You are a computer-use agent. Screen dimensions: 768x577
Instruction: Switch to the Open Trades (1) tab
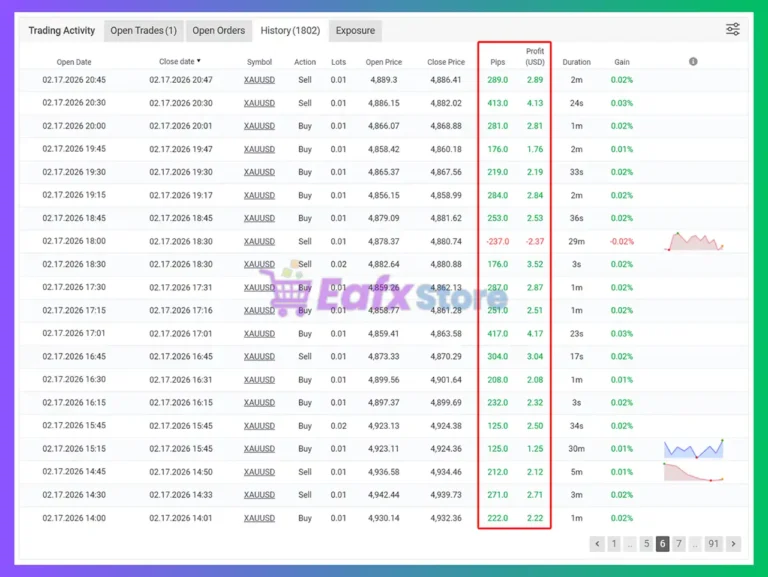point(144,31)
